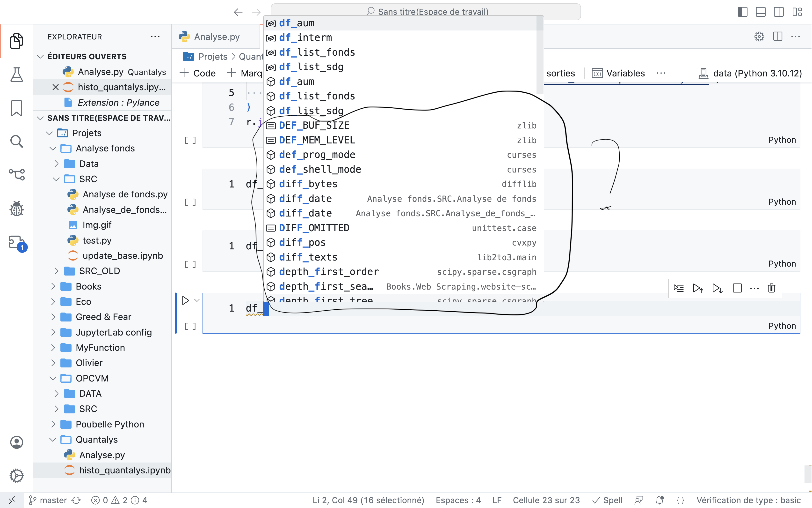Open notebook settings gear in editor toolbar

click(759, 36)
